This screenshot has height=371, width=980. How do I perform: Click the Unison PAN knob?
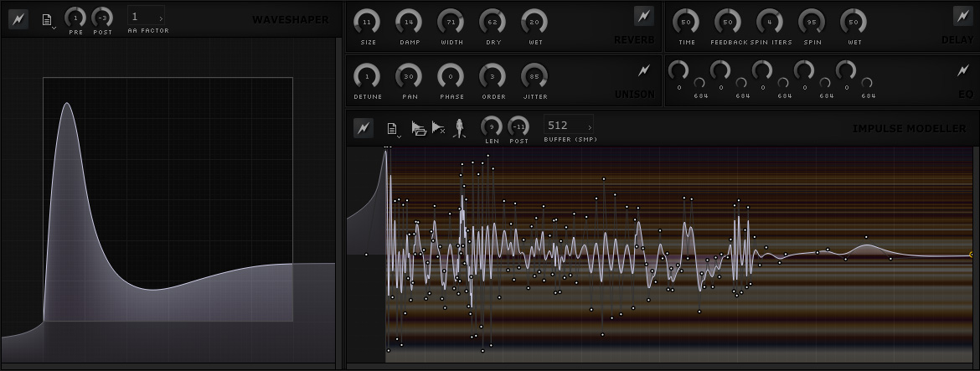(409, 76)
